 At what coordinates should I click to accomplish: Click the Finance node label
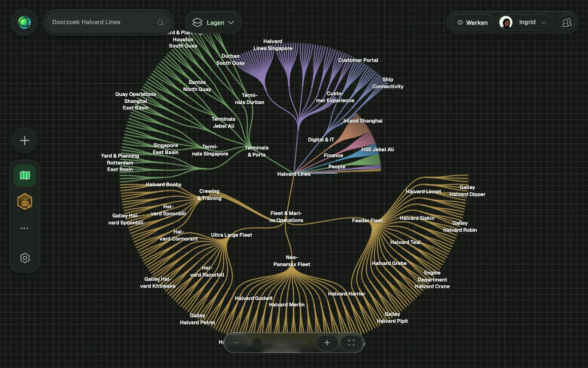[x=333, y=155]
